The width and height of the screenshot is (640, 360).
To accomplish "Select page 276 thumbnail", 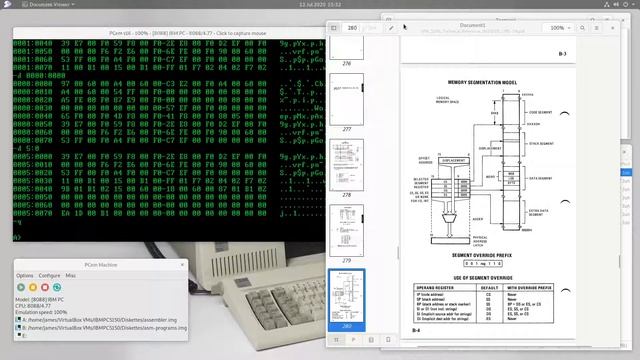I will [347, 48].
